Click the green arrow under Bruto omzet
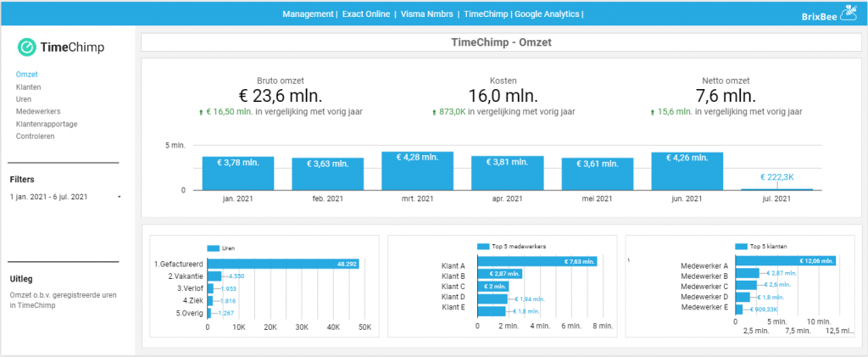The image size is (868, 357). pyautogui.click(x=201, y=113)
